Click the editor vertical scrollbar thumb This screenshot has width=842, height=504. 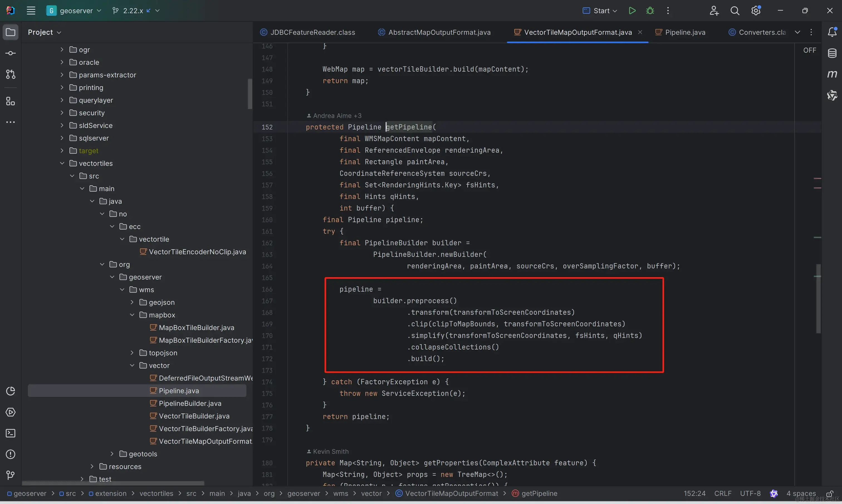818,299
